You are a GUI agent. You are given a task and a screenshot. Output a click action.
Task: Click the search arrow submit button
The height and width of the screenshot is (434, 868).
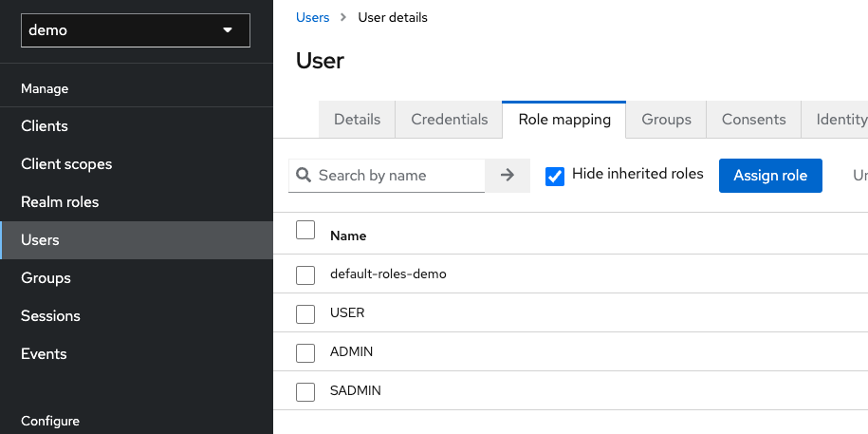coord(508,176)
